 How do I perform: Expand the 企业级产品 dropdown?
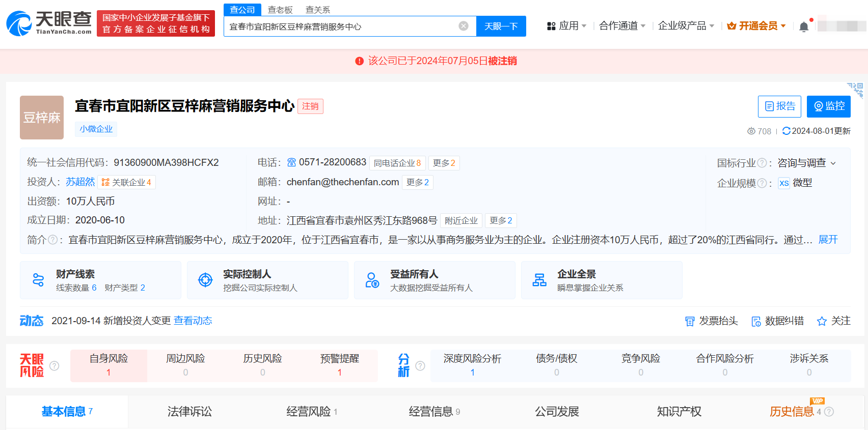click(686, 26)
